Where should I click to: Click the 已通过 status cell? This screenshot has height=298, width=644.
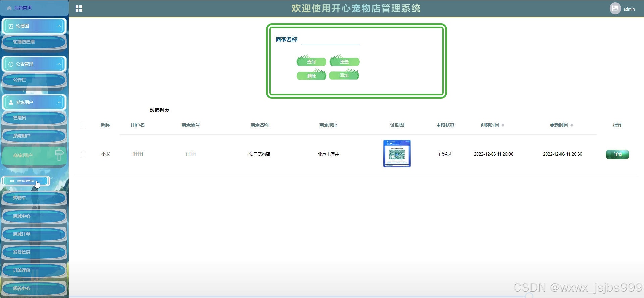click(x=445, y=154)
